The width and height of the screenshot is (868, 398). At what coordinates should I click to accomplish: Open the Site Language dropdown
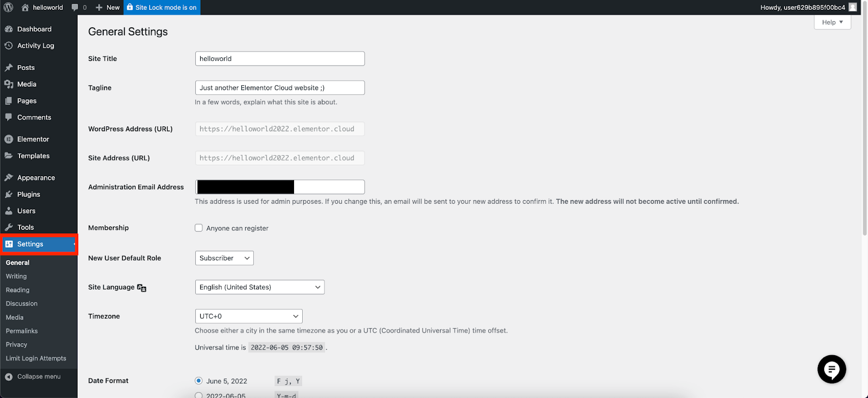tap(260, 287)
